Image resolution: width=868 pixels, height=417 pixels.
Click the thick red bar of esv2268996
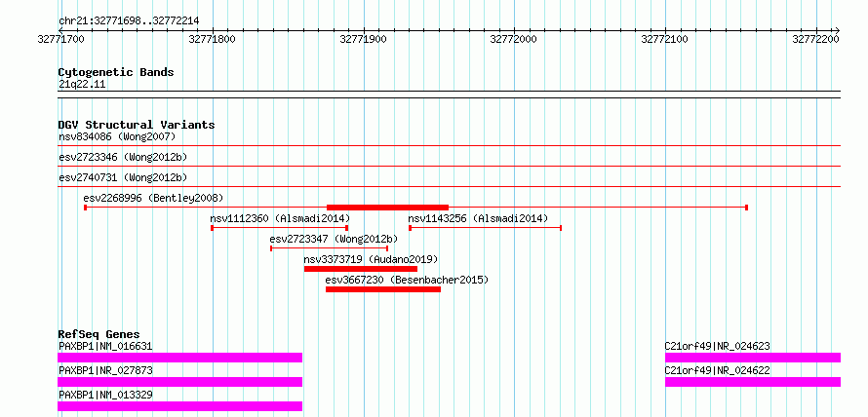click(x=387, y=208)
